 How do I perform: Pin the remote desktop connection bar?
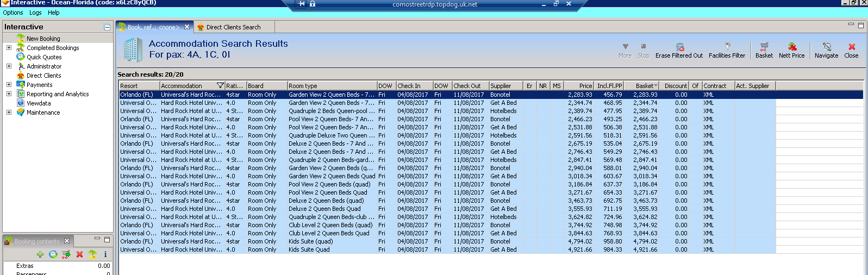coord(302,4)
